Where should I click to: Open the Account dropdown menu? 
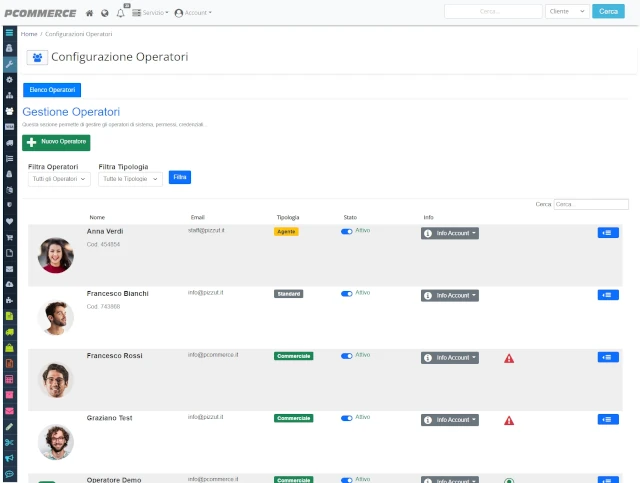(x=193, y=13)
